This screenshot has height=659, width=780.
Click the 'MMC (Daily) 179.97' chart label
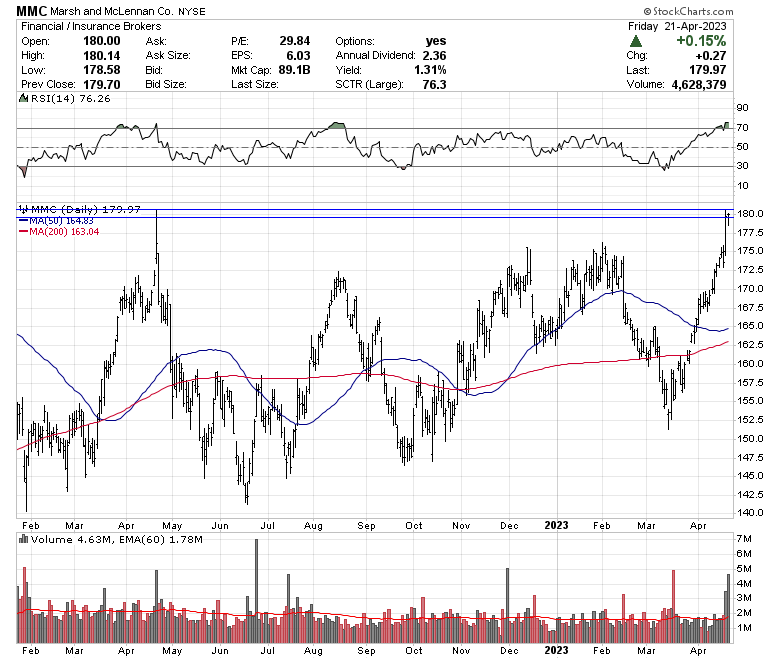tap(86, 209)
